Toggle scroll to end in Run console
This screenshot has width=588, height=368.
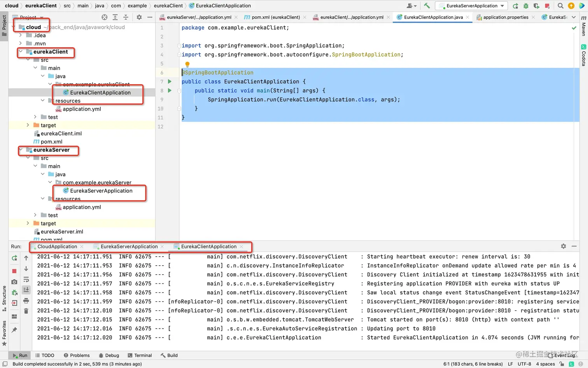point(26,290)
